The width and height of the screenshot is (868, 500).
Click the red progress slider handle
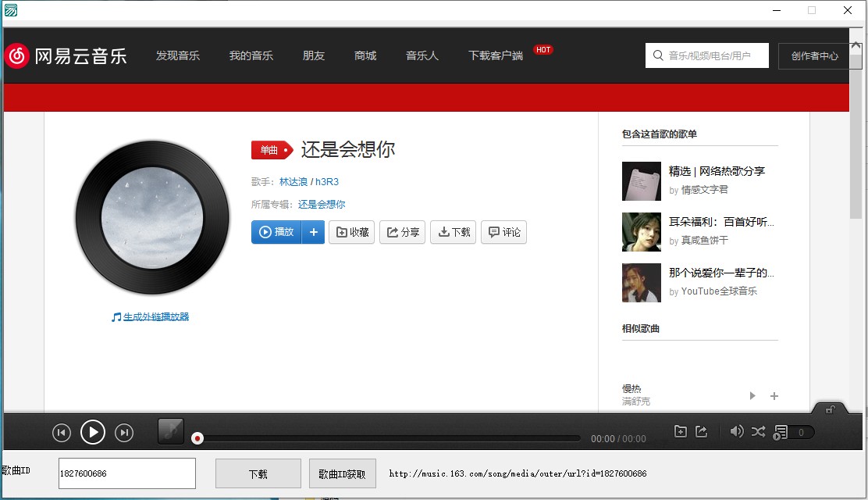[197, 438]
